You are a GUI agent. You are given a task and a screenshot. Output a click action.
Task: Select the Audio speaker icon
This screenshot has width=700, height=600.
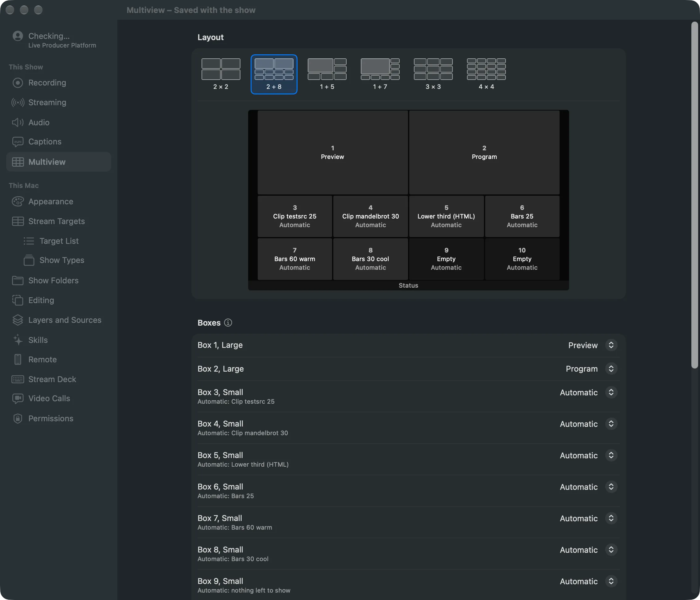point(18,122)
